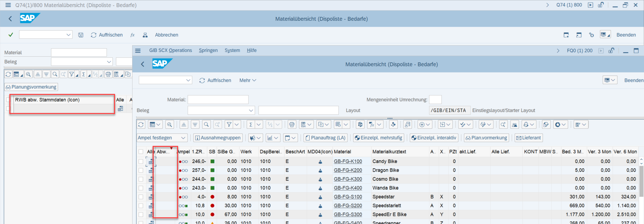
Task: Click the refresh icon in the left panel toolbar
Action: [x=8, y=74]
